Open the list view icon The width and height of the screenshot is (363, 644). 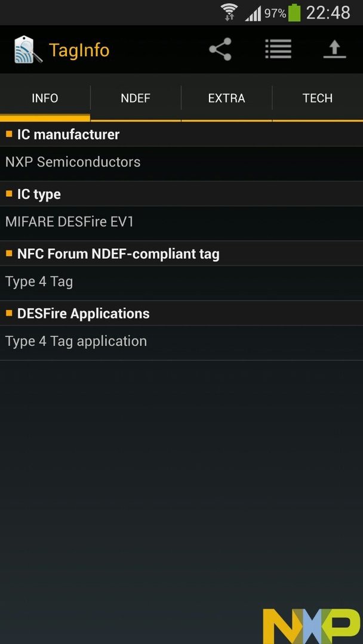pos(278,49)
